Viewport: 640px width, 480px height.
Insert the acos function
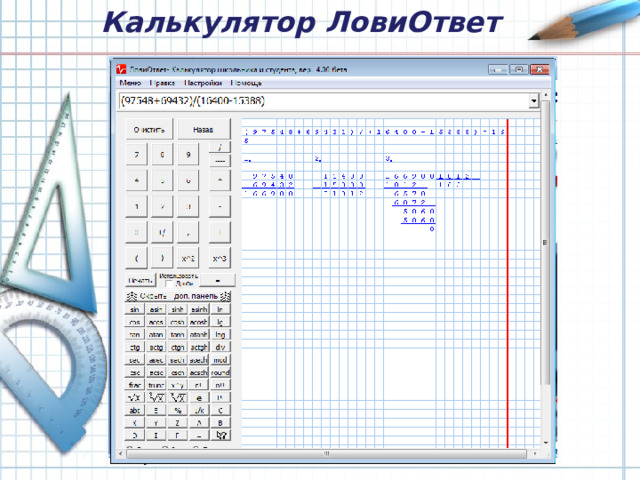tap(156, 322)
